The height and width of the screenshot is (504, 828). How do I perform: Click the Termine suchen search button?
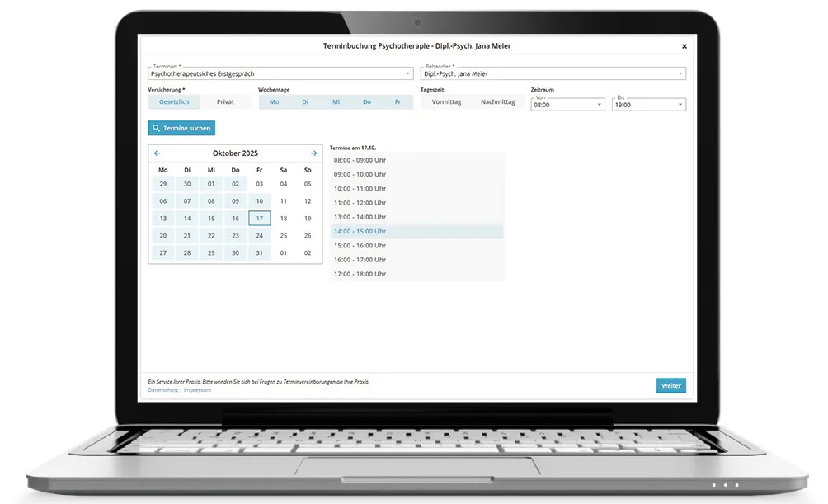pyautogui.click(x=181, y=128)
